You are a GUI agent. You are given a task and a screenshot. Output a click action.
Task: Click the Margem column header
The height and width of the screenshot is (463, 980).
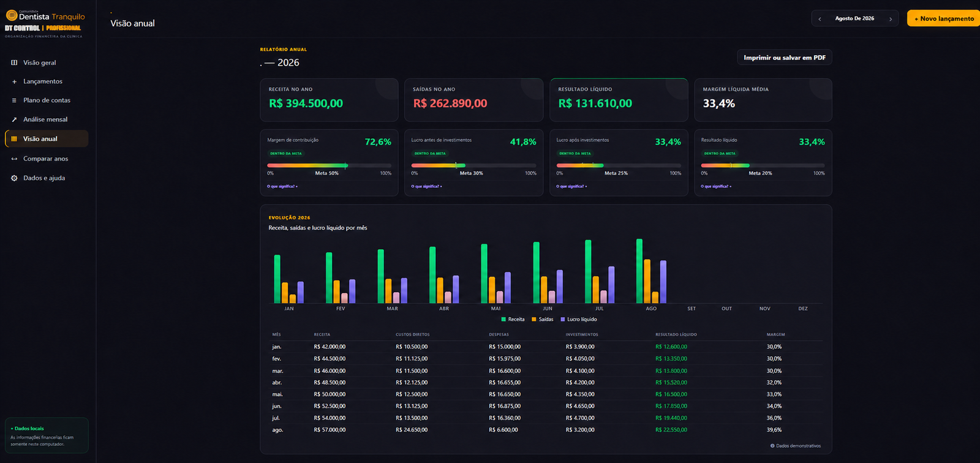(775, 334)
